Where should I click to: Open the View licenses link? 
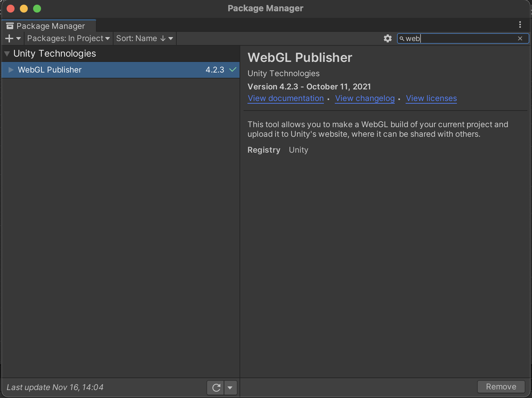click(x=431, y=98)
